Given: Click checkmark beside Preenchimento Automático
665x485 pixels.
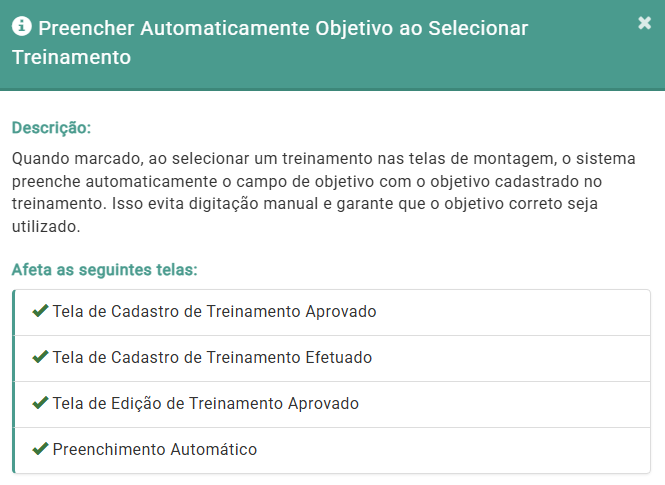Looking at the screenshot, I should click(40, 449).
